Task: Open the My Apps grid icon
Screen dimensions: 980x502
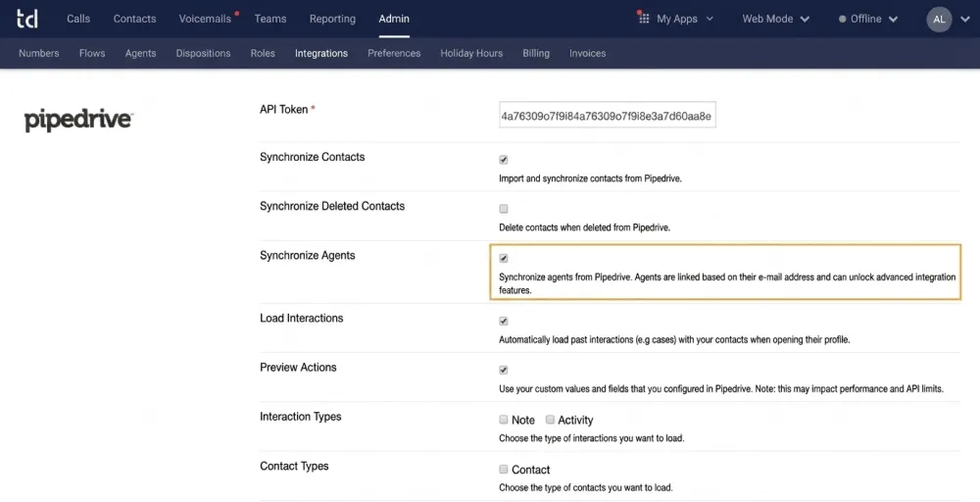Action: pos(644,19)
